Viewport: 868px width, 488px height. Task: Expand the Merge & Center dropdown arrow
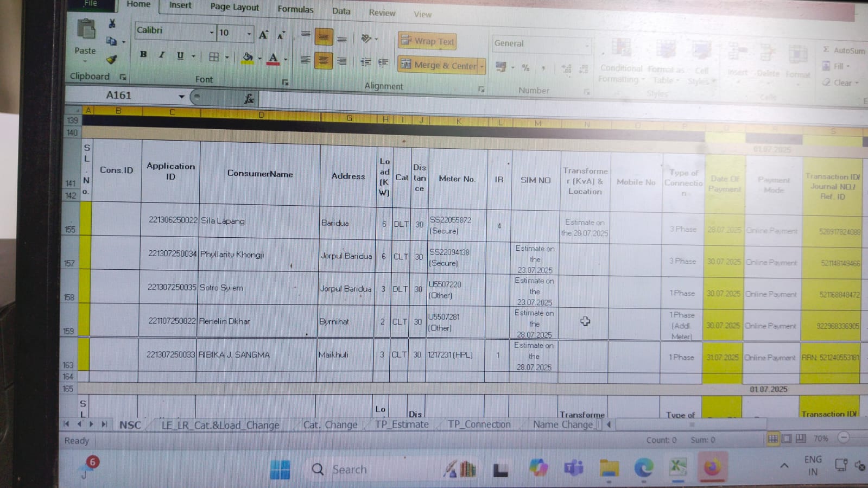point(481,67)
